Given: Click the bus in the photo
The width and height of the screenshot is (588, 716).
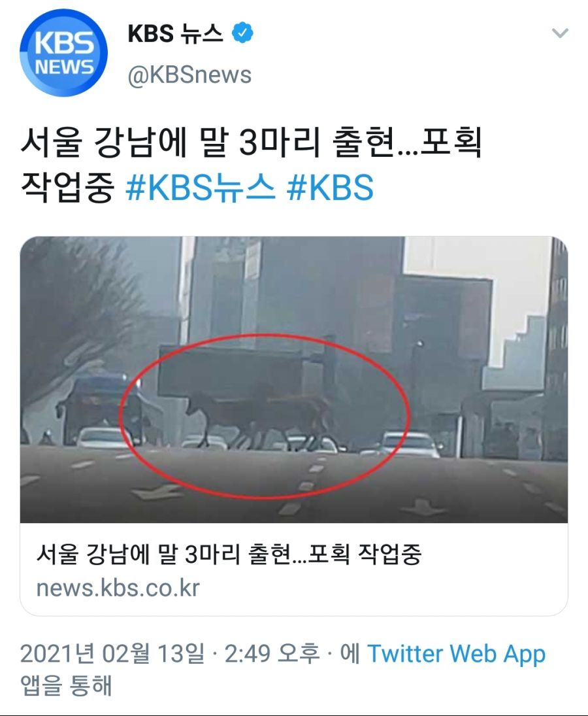Looking at the screenshot, I should click(x=98, y=407).
